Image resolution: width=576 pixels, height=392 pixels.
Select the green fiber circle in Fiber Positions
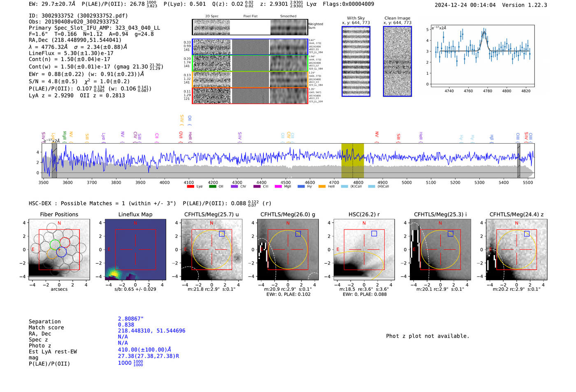55,245
